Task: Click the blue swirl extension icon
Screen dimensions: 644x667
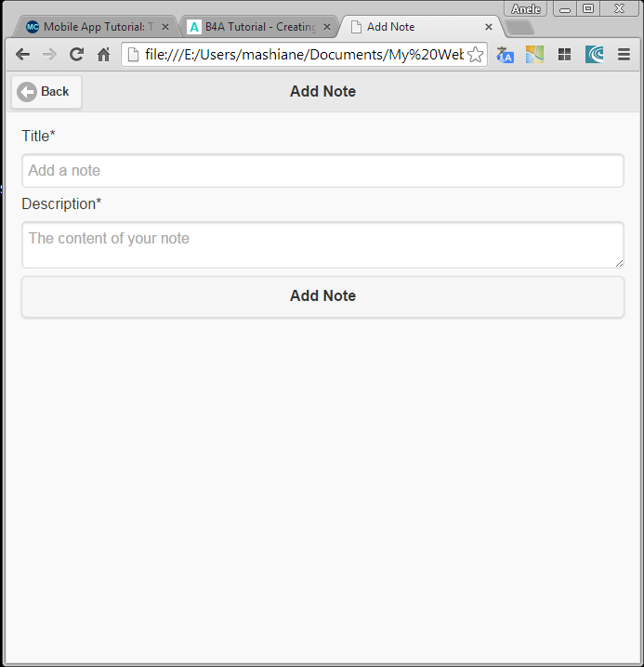Action: [594, 55]
